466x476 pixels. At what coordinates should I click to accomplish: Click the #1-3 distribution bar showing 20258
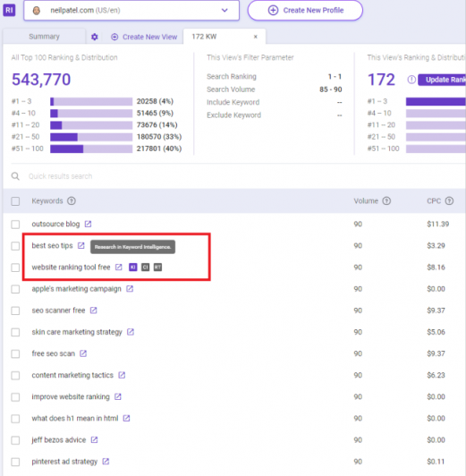click(x=91, y=101)
